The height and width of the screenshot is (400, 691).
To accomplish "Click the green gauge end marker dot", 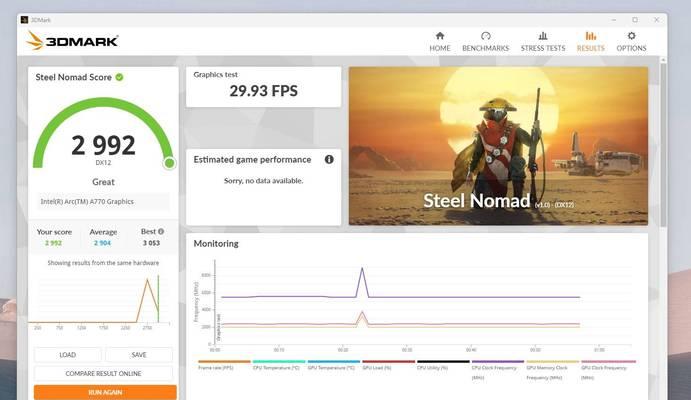I will (169, 163).
